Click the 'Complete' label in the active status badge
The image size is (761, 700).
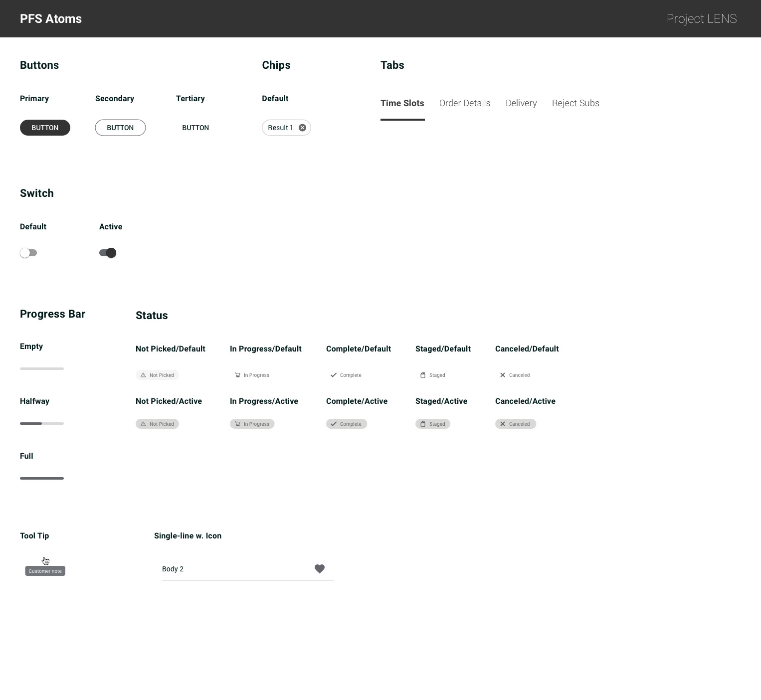[351, 424]
